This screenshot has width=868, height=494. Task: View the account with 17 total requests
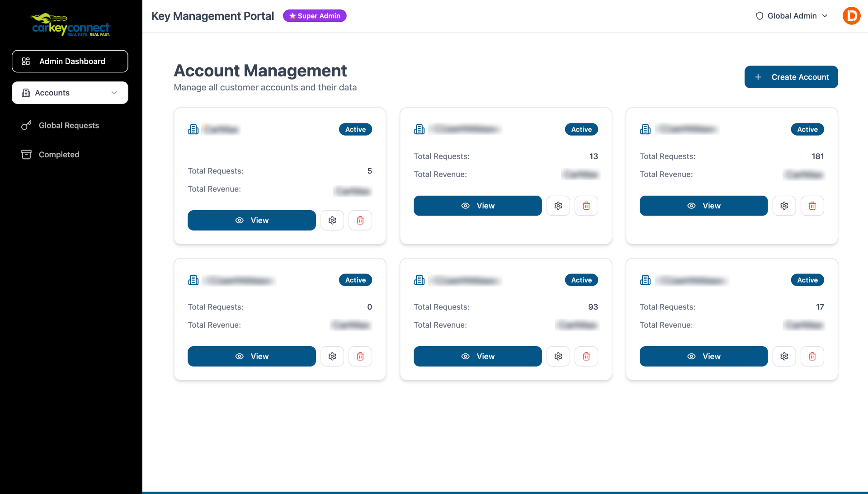[704, 356]
